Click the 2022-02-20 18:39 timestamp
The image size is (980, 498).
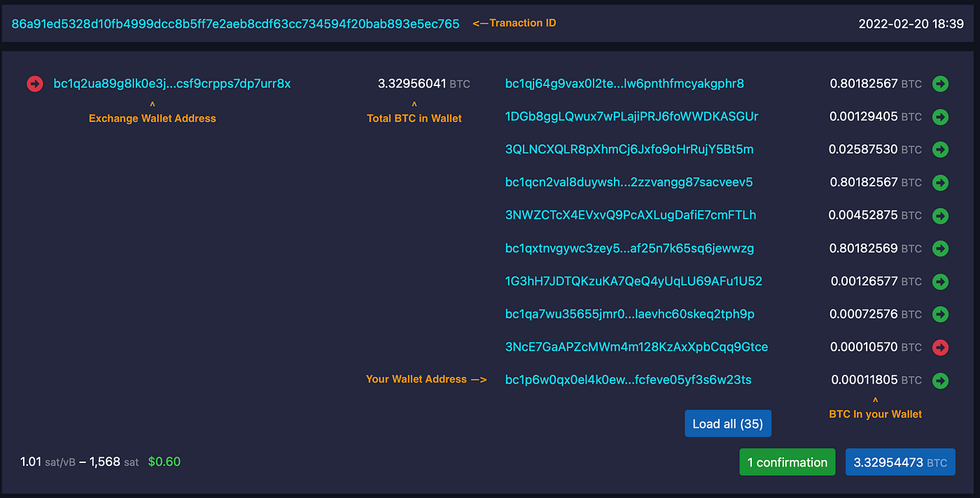pos(911,24)
